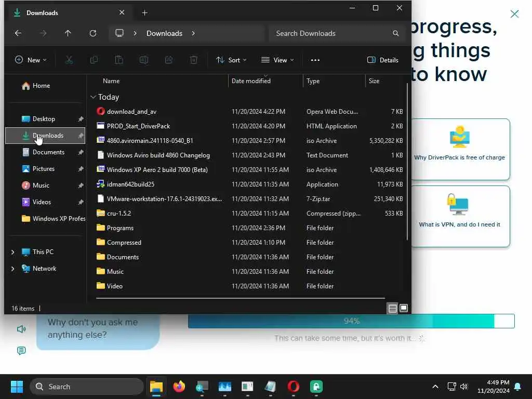Viewport: 532px width, 399px height.
Task: Open Windows XP Profes folder in sidebar
Action: click(x=45, y=219)
